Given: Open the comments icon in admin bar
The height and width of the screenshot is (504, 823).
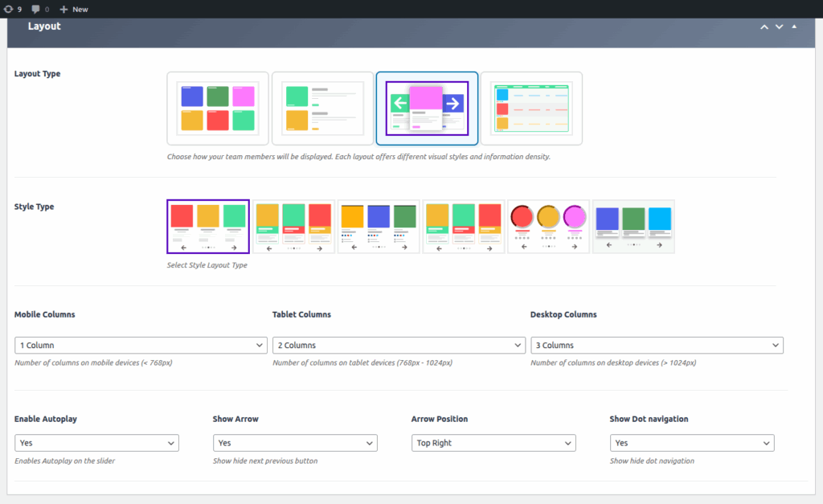Looking at the screenshot, I should click(x=39, y=10).
